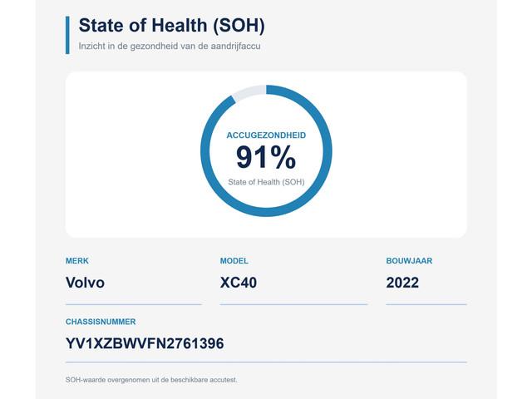Click the MERK field label
The height and width of the screenshot is (399, 532).
(x=77, y=261)
